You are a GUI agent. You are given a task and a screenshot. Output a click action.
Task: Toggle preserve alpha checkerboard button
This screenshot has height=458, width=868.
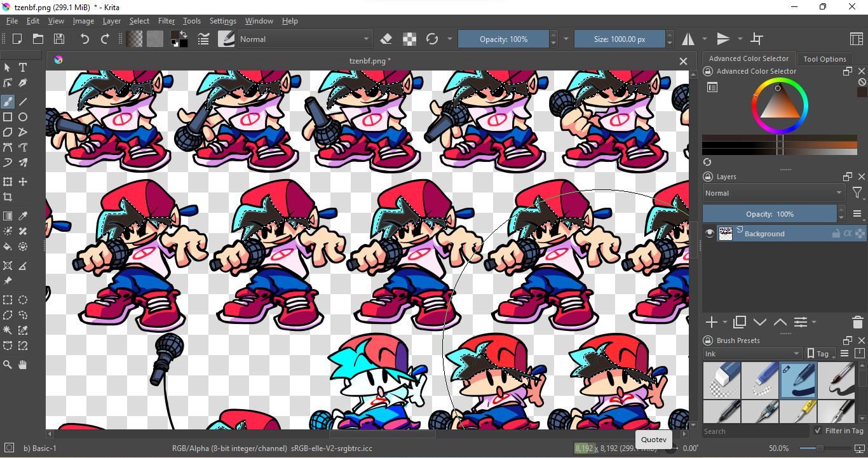pyautogui.click(x=410, y=39)
